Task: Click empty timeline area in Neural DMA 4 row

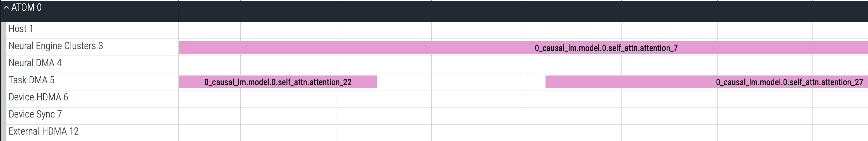Action: pos(523,64)
